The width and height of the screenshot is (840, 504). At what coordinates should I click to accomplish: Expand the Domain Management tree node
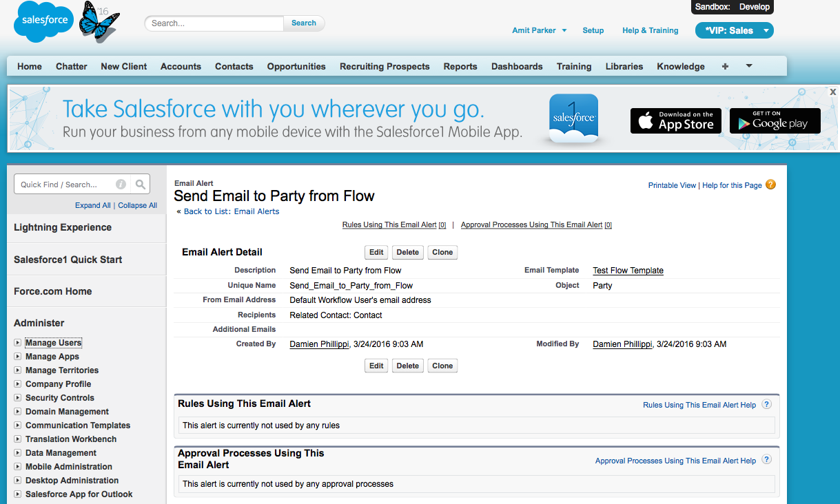[18, 412]
